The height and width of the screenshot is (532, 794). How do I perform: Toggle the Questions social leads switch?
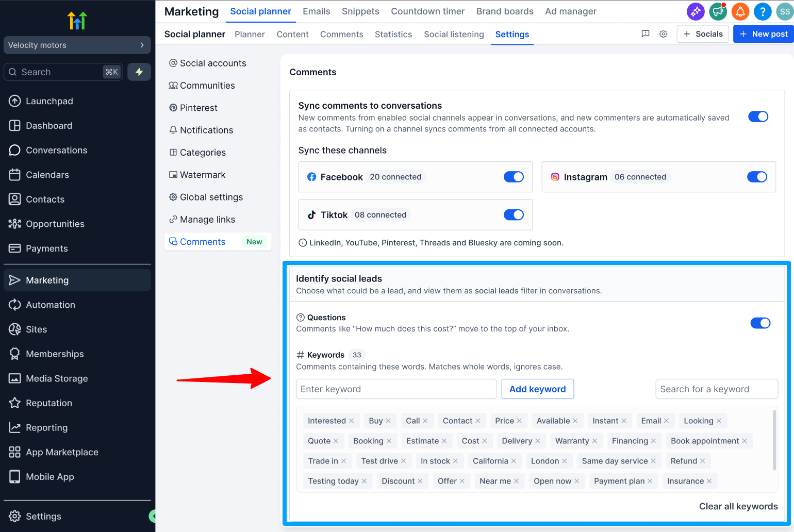tap(760, 323)
